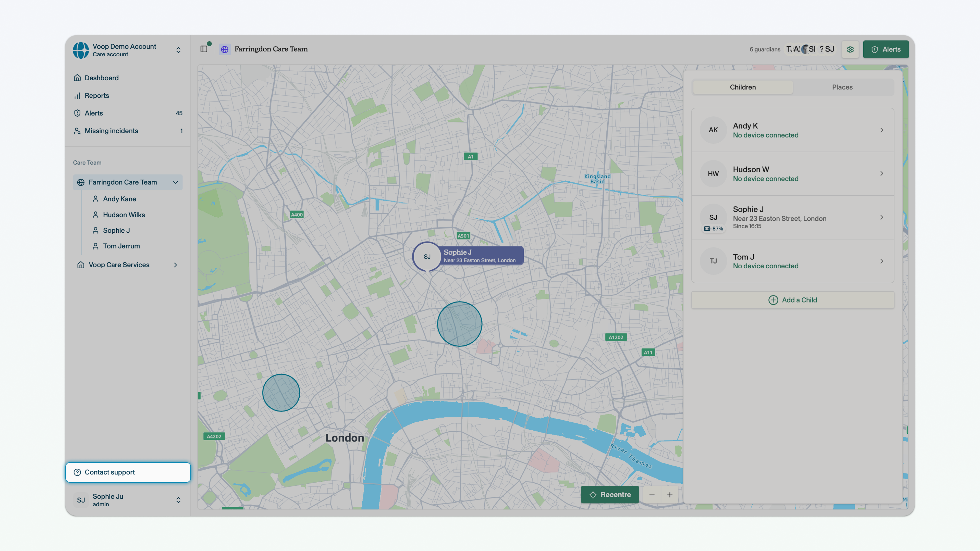The width and height of the screenshot is (980, 551).
Task: Click Contact support
Action: (x=128, y=472)
